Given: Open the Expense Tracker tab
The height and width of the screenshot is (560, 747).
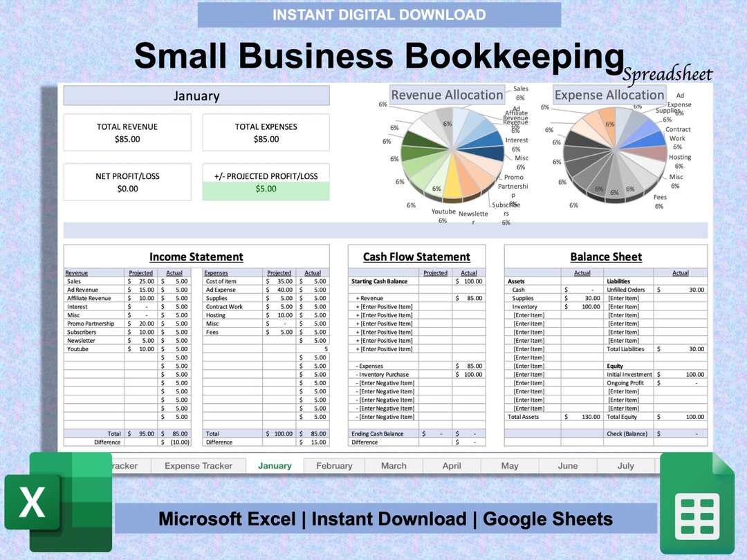Looking at the screenshot, I should pos(199,465).
